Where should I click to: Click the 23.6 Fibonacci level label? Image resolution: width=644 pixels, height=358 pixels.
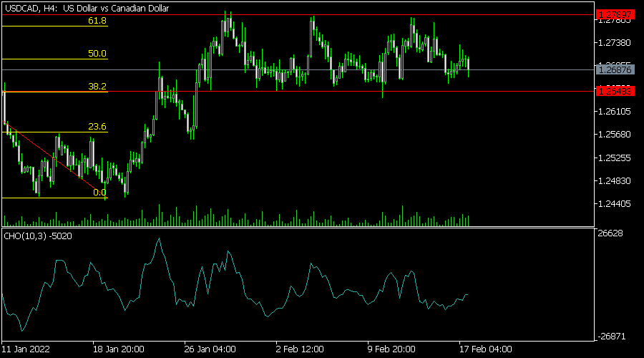click(x=97, y=127)
